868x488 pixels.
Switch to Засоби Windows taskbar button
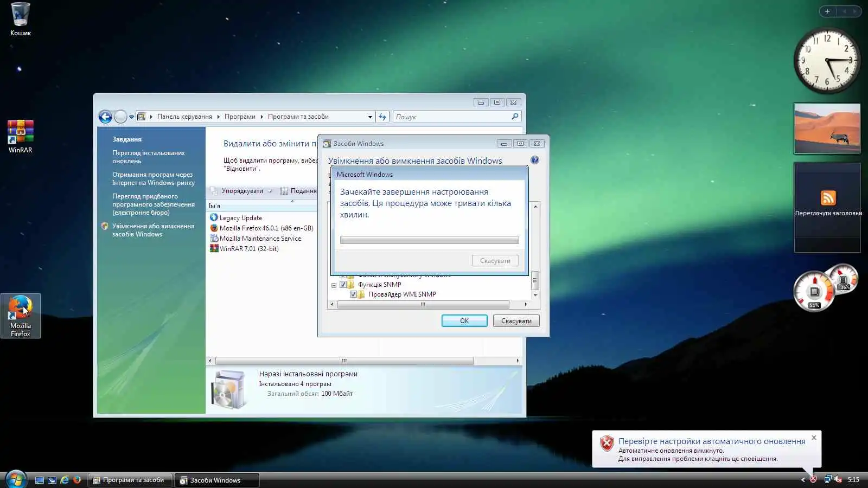(x=217, y=480)
